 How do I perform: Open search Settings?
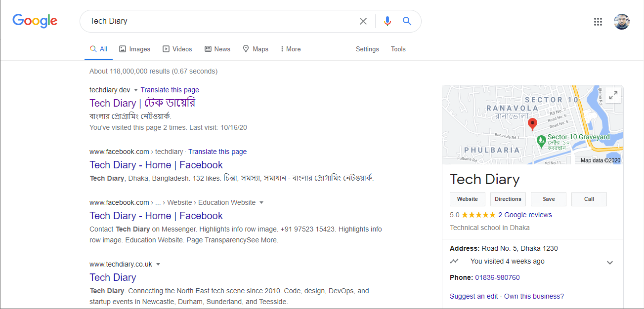pyautogui.click(x=367, y=49)
